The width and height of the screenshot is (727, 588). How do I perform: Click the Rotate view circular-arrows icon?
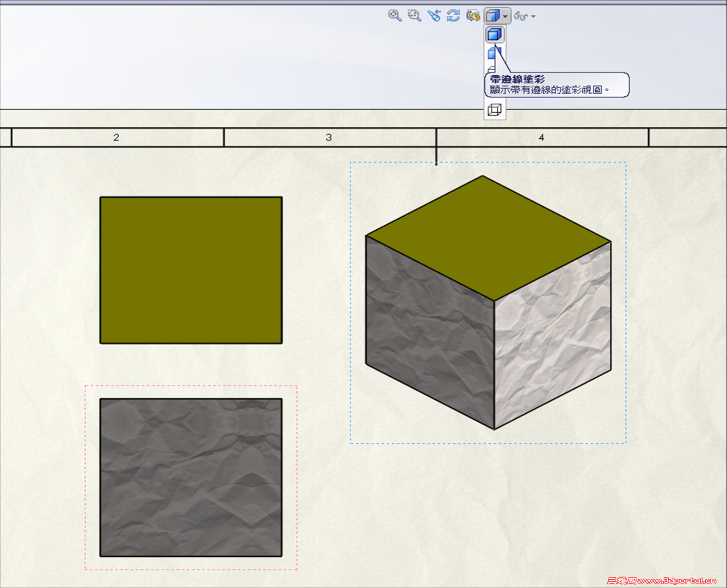pyautogui.click(x=453, y=16)
